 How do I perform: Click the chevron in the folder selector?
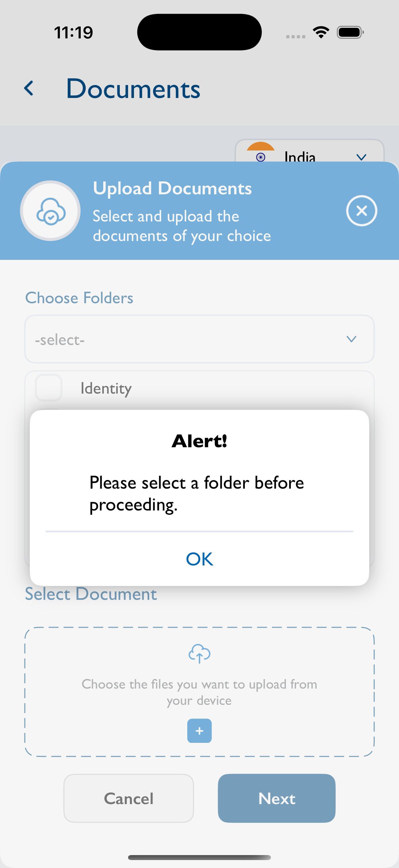click(x=351, y=339)
